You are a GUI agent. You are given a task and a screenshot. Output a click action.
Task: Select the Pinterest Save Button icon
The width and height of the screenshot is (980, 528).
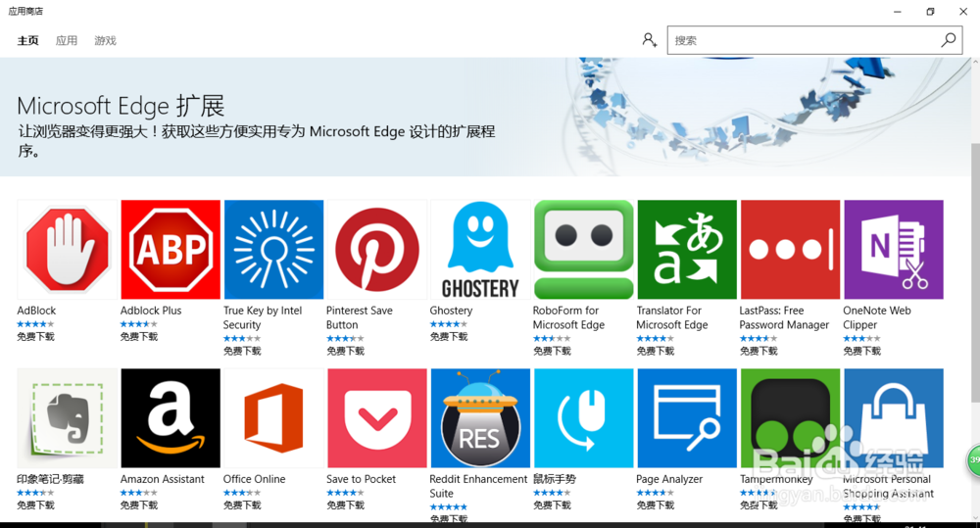[376, 250]
